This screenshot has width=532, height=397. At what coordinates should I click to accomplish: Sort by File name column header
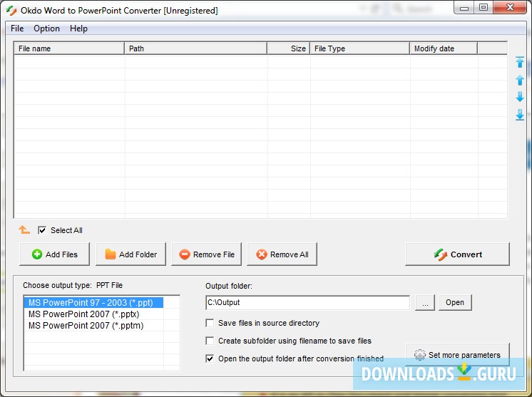(69, 48)
